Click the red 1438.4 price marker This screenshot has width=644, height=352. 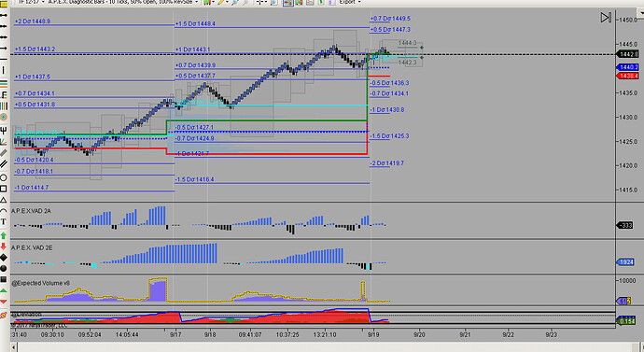pos(627,76)
